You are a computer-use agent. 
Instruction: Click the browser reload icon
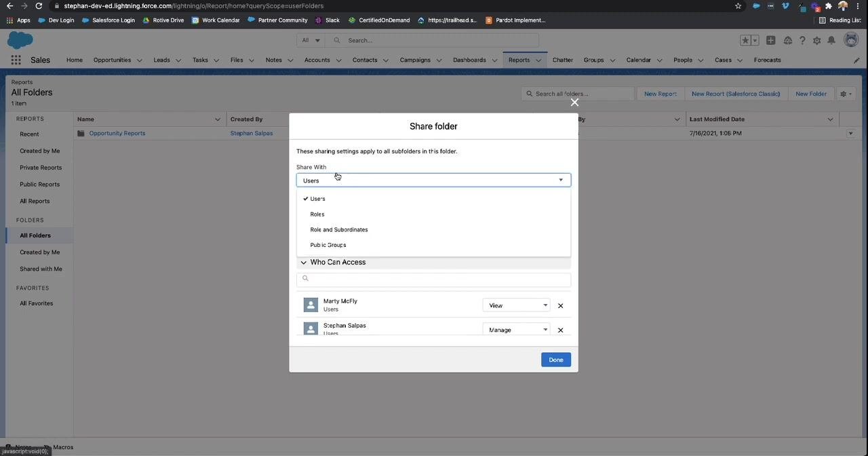click(39, 6)
